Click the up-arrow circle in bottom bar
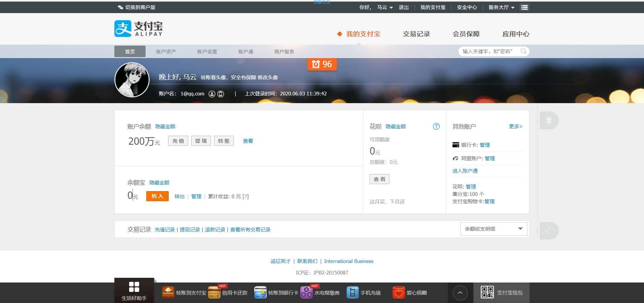Viewport: 644px width, 303px height. (x=460, y=293)
